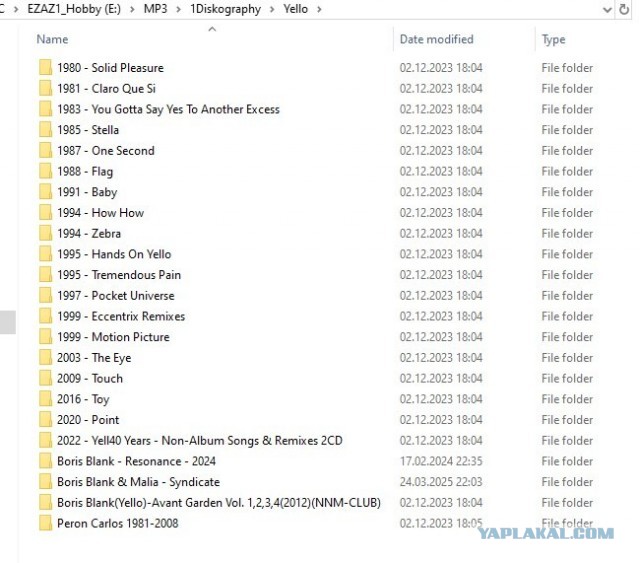The image size is (640, 563).
Task: Select folder name 1985 - Stella
Action: point(88,129)
